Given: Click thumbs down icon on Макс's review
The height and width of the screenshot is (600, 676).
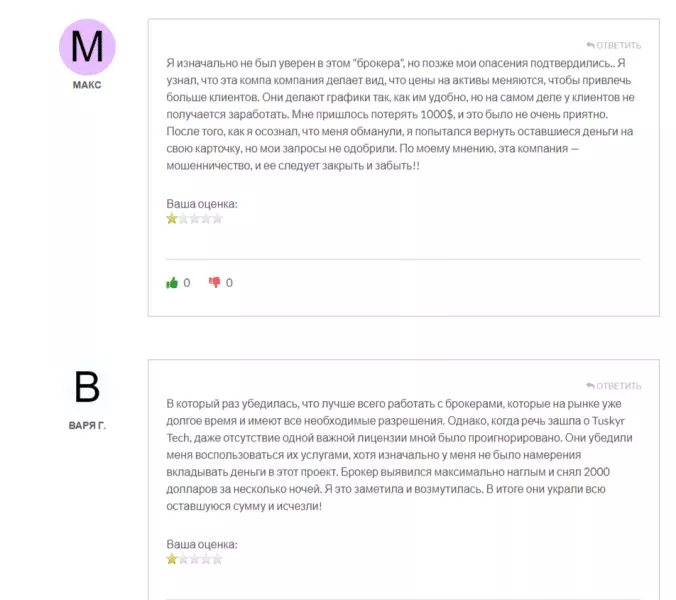Looking at the screenshot, I should [214, 282].
